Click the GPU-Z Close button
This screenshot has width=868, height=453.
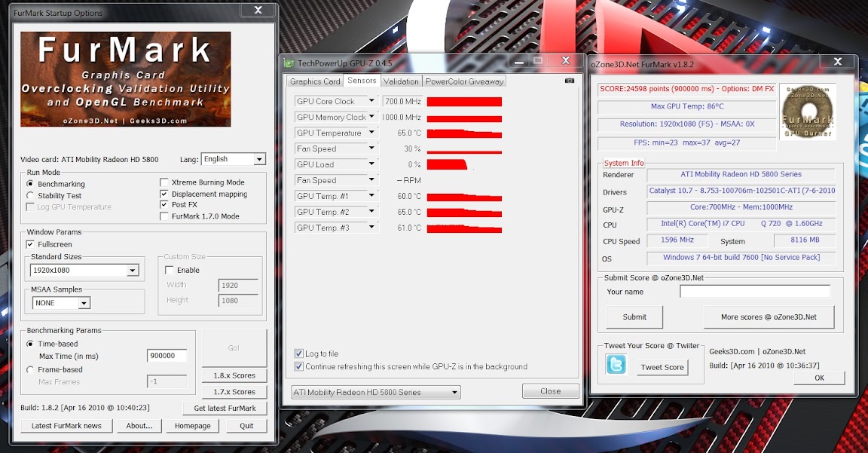coord(550,391)
